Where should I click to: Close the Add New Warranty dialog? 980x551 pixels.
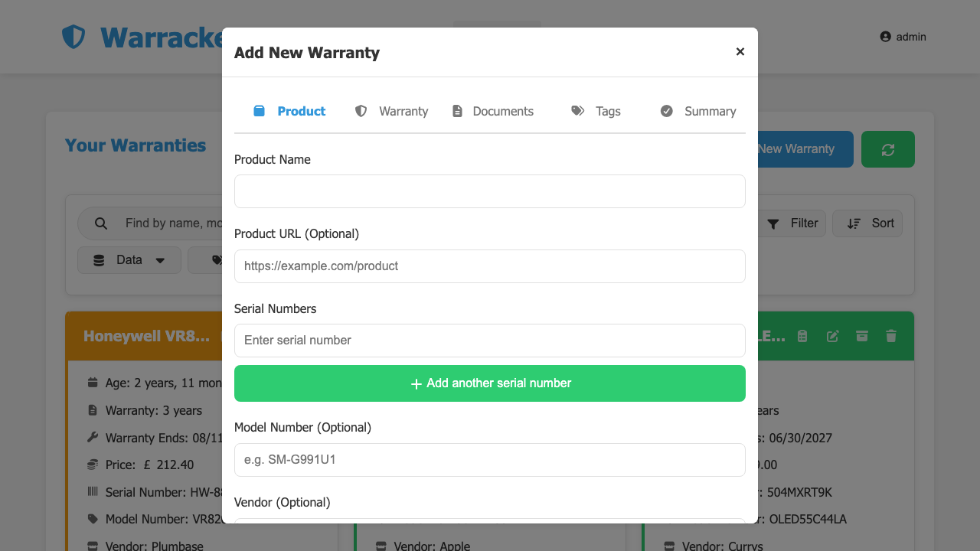tap(740, 51)
